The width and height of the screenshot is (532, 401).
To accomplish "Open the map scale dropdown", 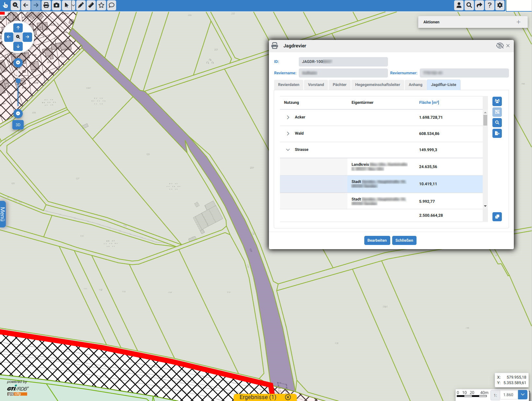I will coord(523,395).
